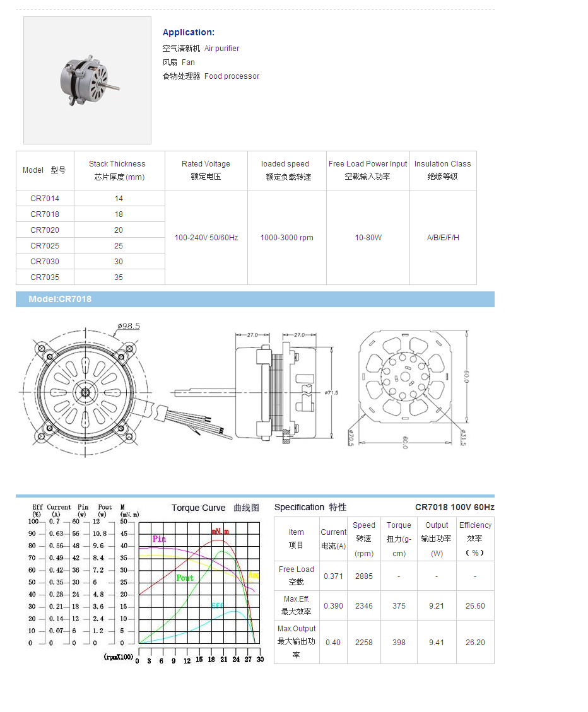The height and width of the screenshot is (712, 588).
Task: Click the "10-80W" power value
Action: click(368, 238)
